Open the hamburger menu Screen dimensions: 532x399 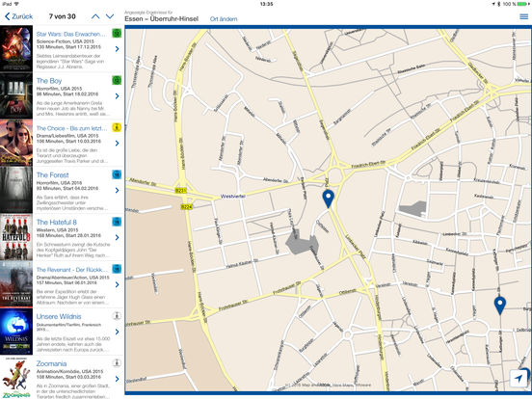pos(524,16)
